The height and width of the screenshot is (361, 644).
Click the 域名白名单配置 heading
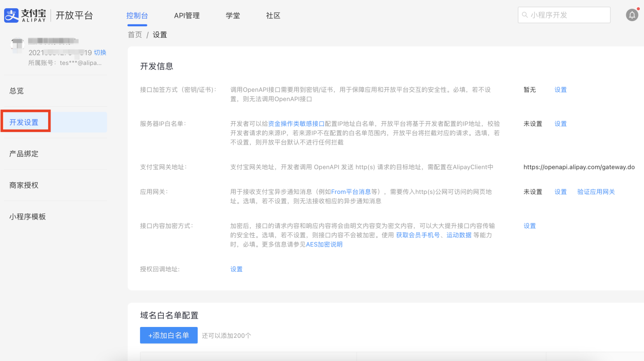[x=169, y=315]
